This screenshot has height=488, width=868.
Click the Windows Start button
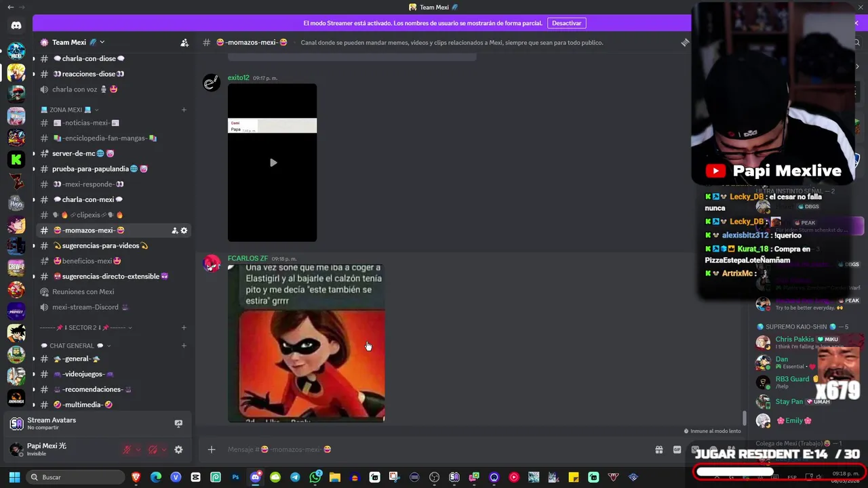14,477
